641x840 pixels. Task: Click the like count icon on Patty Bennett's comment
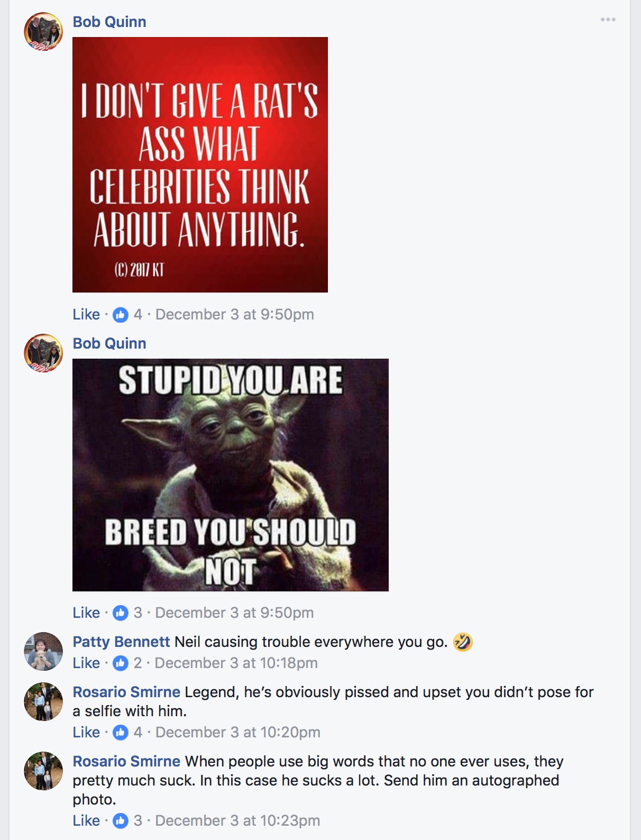[x=121, y=663]
